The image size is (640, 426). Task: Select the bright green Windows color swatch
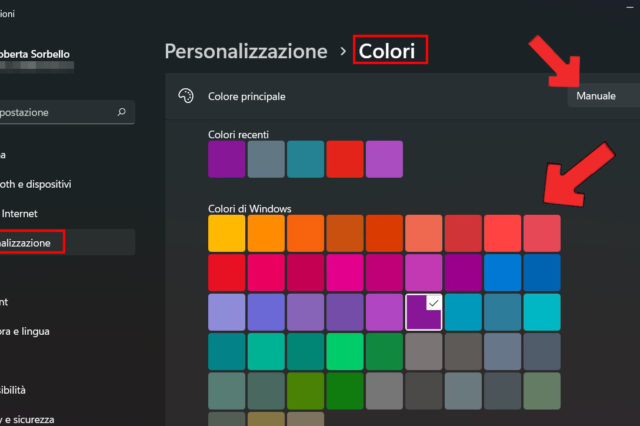click(x=345, y=351)
